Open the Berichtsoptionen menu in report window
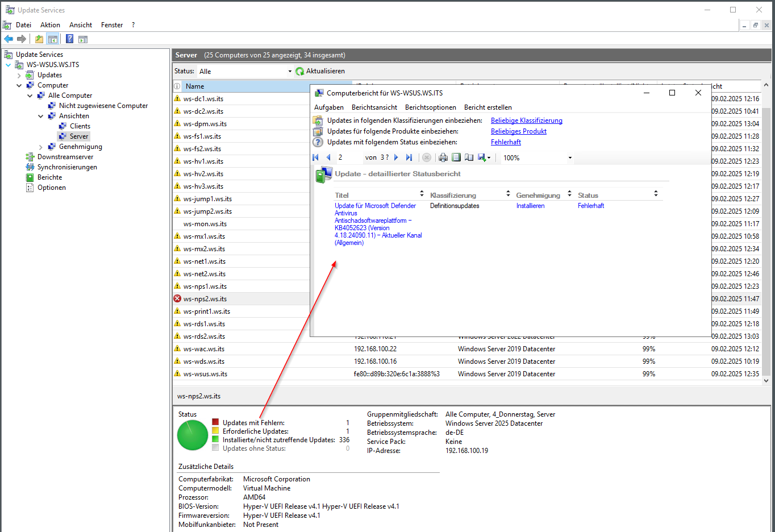The height and width of the screenshot is (532, 775). (x=431, y=107)
